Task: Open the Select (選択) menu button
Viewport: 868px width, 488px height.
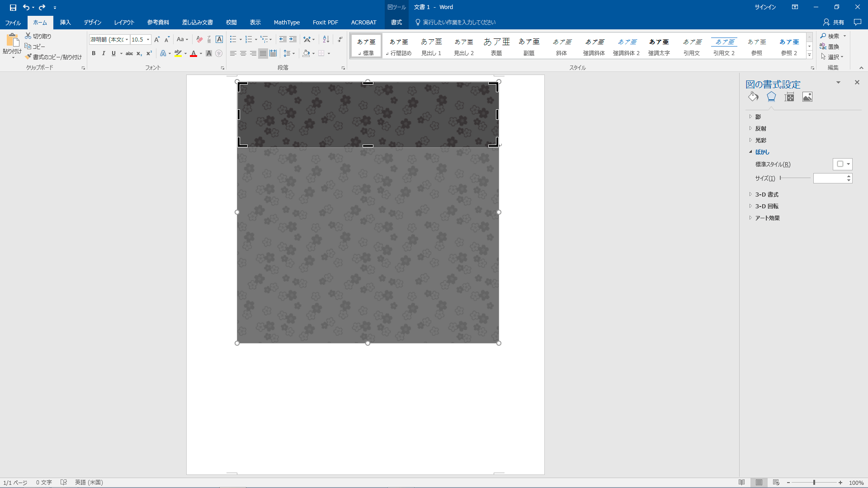Action: [x=832, y=57]
